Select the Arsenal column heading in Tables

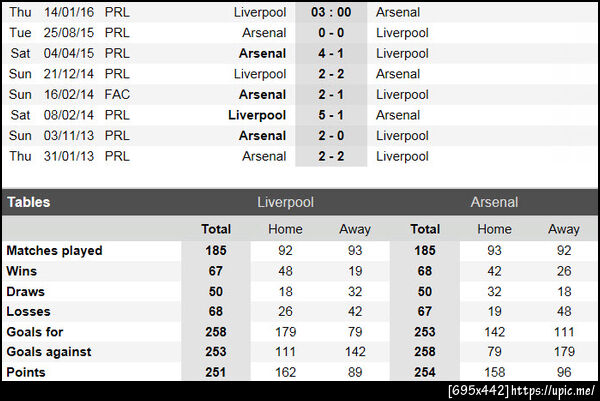tap(494, 202)
